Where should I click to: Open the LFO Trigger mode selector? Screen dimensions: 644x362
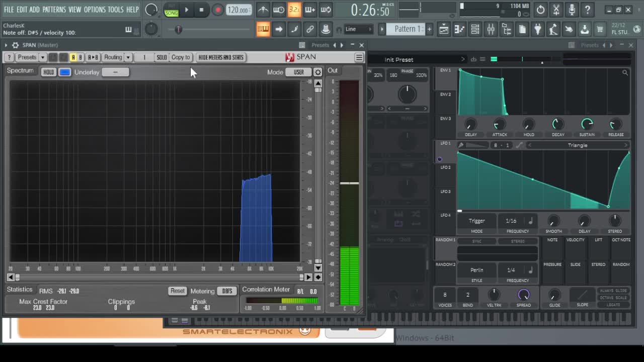[x=476, y=221]
